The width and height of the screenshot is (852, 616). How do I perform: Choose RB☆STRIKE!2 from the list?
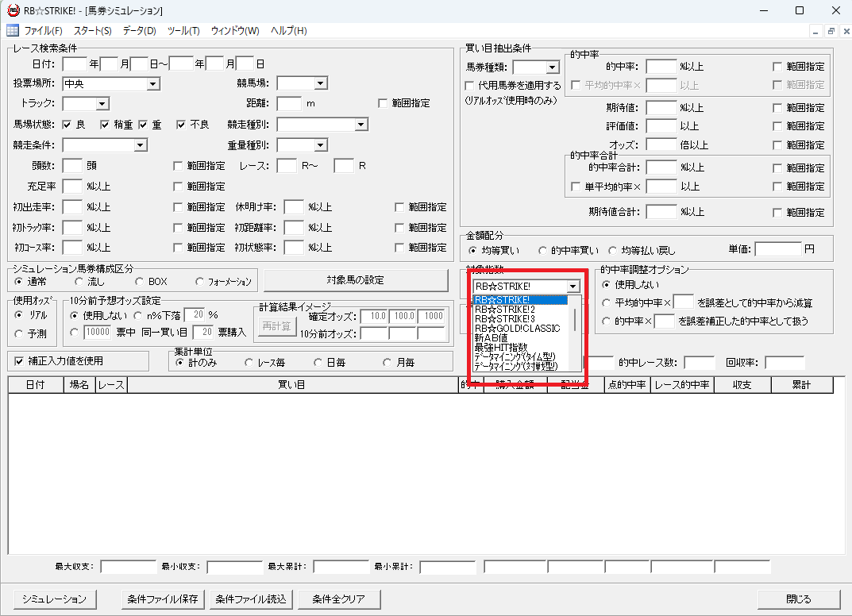pyautogui.click(x=519, y=309)
